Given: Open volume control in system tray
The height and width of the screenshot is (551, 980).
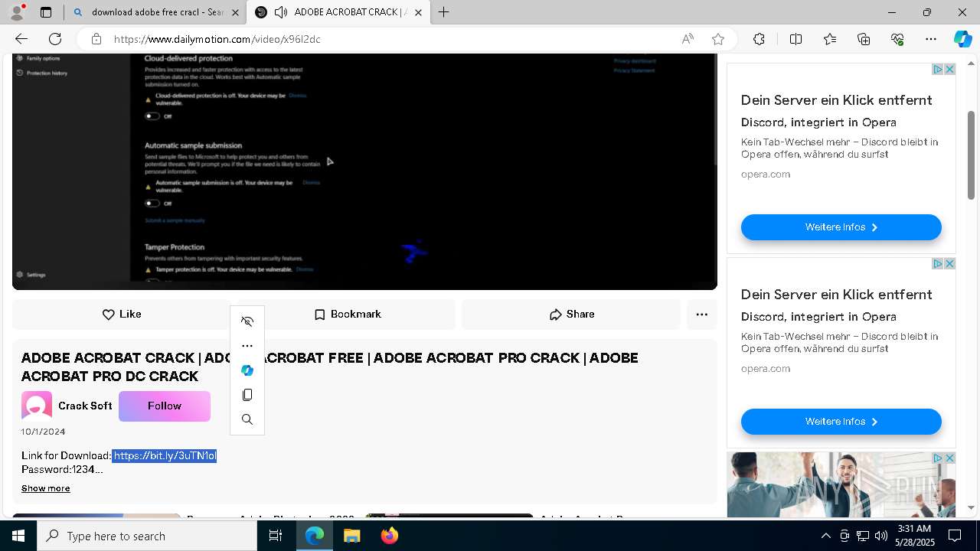Looking at the screenshot, I should pyautogui.click(x=881, y=536).
